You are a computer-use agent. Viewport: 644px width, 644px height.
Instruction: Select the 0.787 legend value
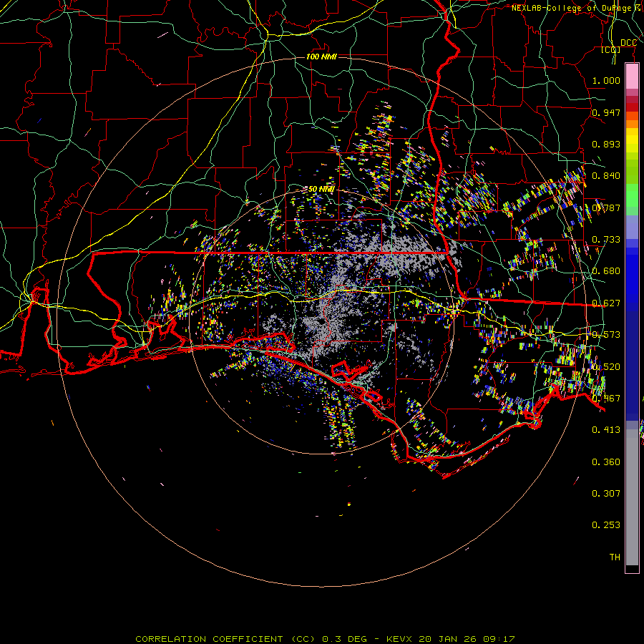tap(606, 208)
